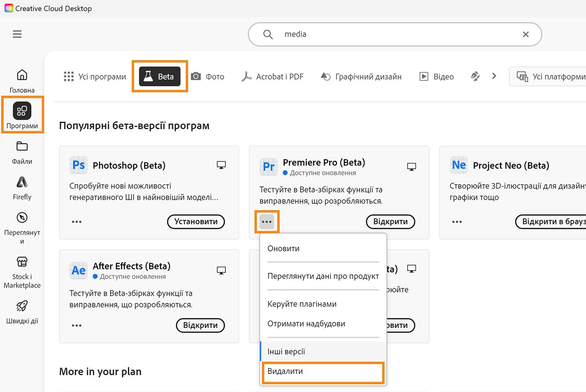586x392 pixels.
Task: Click desktop platform icon on After Effects card
Action: [x=221, y=270]
